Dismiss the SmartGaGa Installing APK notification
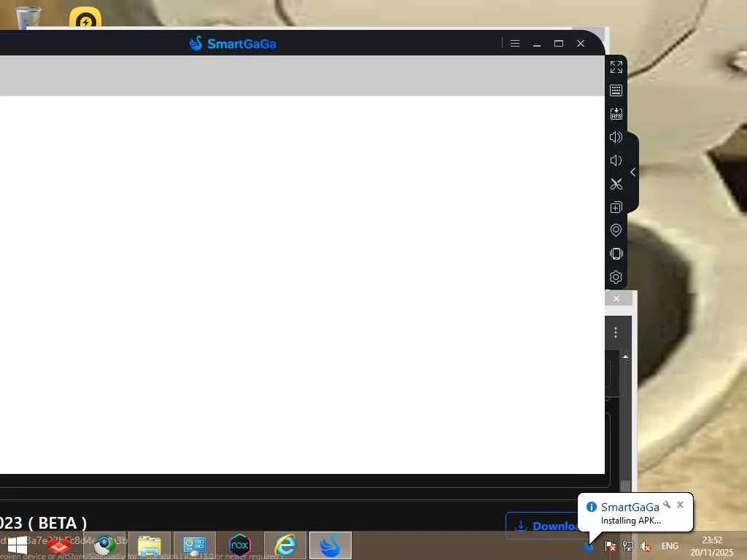Viewport: 747px width, 560px height. tap(681, 505)
